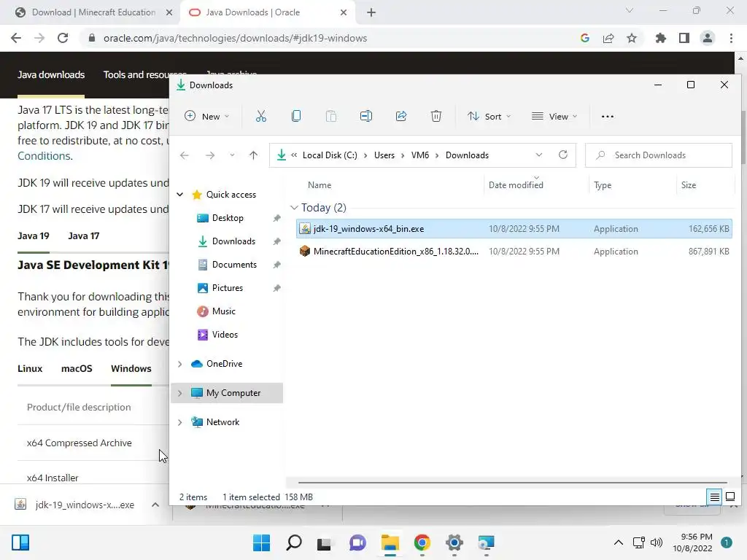Select the Linux tab on Oracle page
747x560 pixels.
30,368
